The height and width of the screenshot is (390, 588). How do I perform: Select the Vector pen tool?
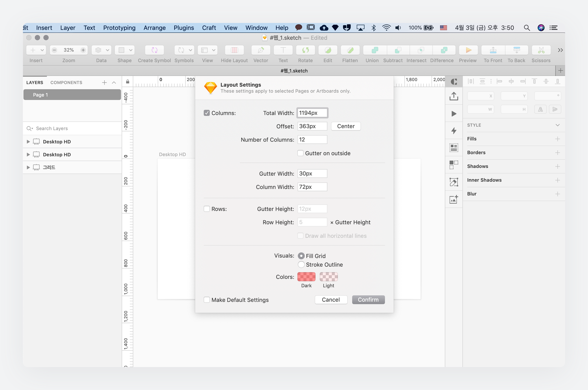click(x=260, y=50)
